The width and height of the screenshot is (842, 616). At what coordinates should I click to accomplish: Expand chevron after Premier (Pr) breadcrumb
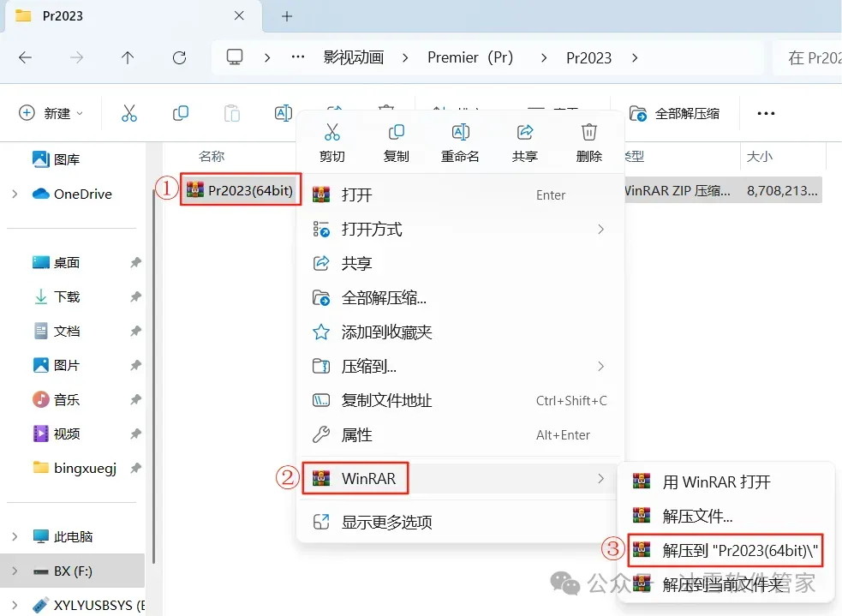(544, 57)
